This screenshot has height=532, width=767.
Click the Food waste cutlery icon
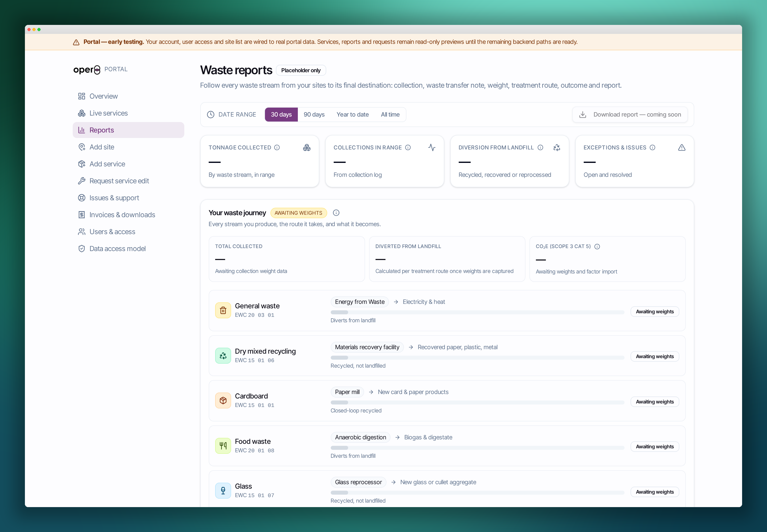(223, 446)
